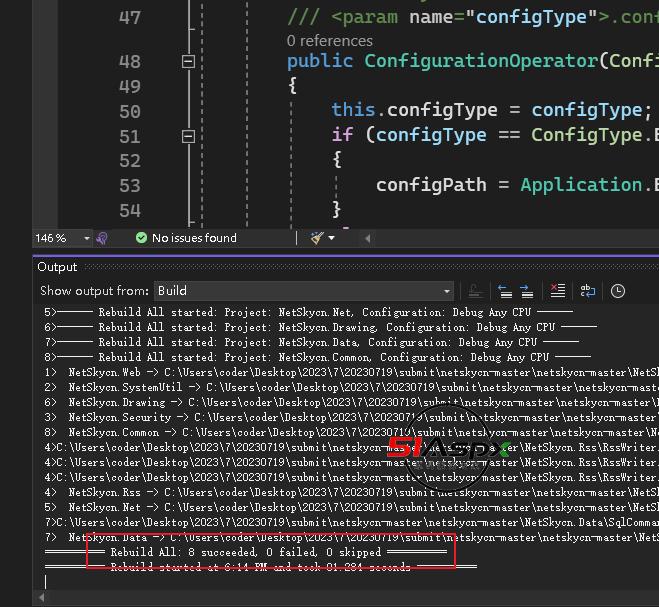Click the 'Rebuild All: 8 succeeded' summary line

tap(246, 552)
